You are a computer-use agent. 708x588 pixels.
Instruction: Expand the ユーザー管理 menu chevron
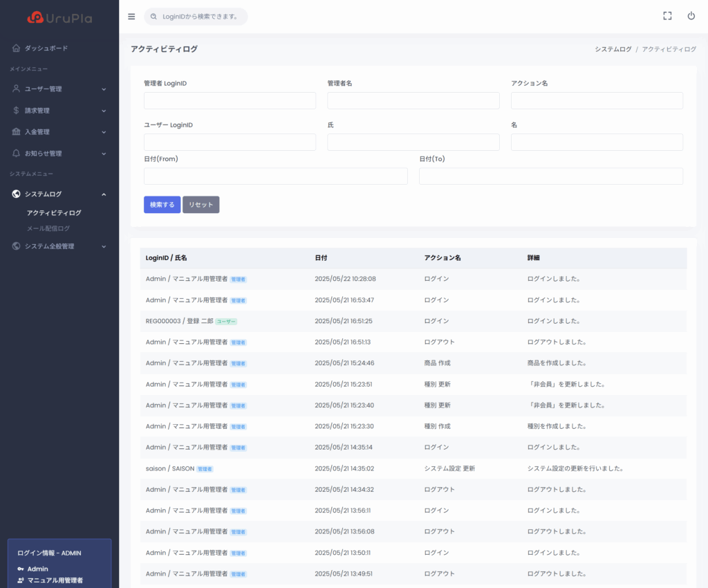pyautogui.click(x=104, y=89)
